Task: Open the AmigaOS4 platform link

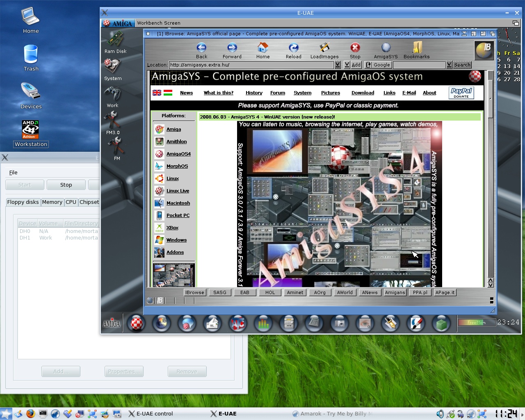Action: (178, 154)
